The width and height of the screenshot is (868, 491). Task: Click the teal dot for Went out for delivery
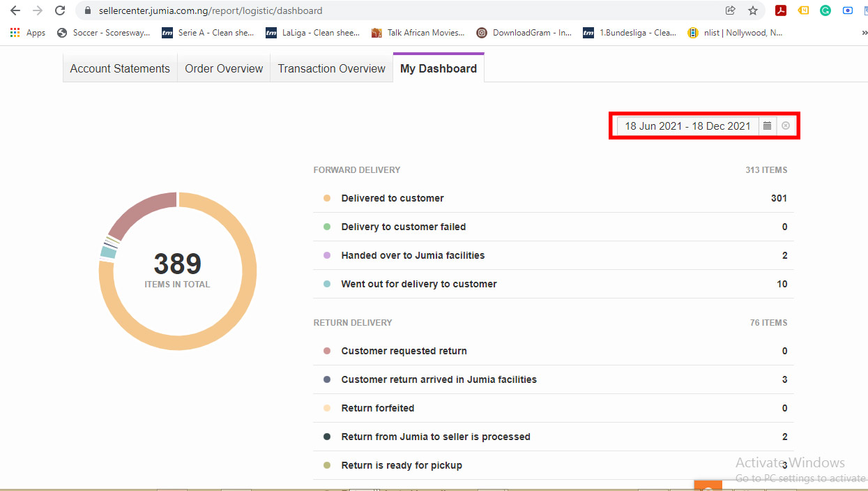point(327,284)
